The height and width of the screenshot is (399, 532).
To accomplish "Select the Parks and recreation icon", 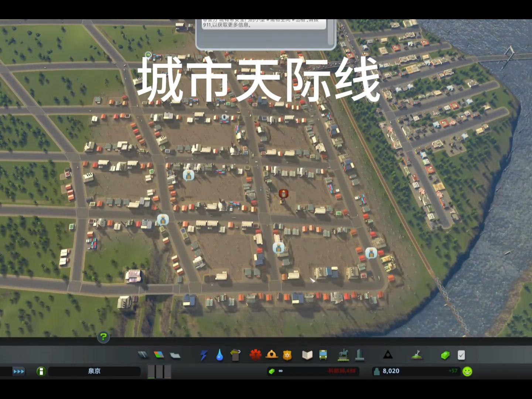I will coord(343,355).
